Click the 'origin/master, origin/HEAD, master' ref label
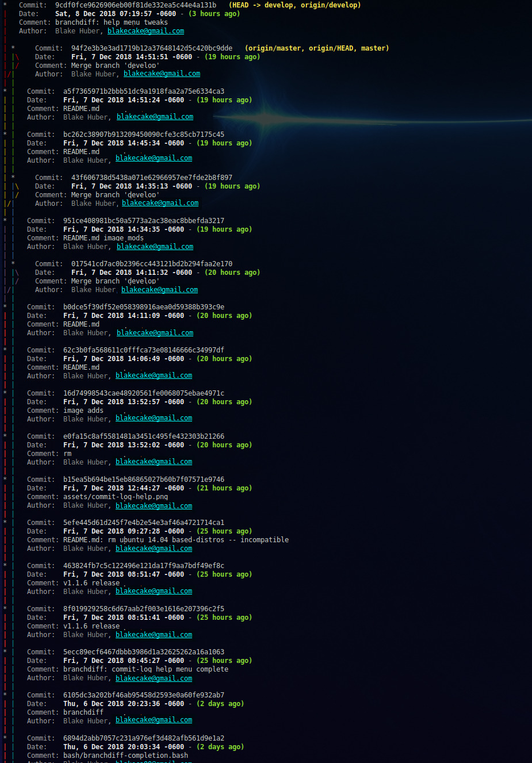 coord(317,48)
